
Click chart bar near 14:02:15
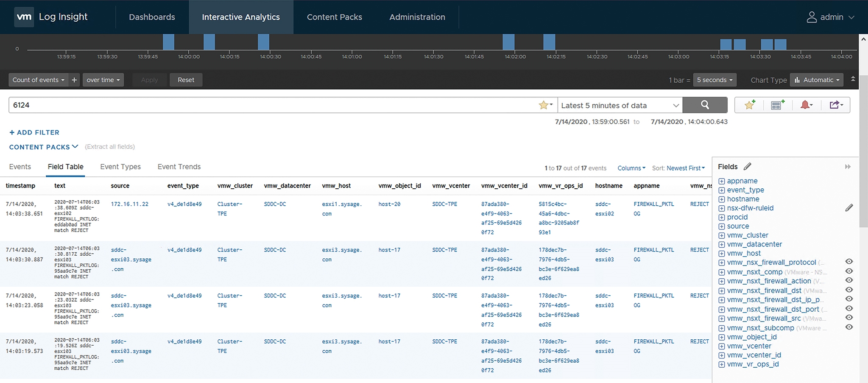coord(549,42)
